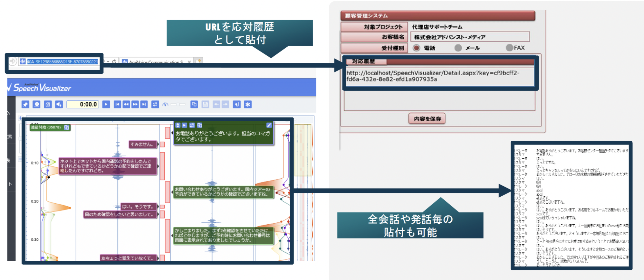Jump to start of recording
Image resolution: width=644 pixels, height=280 pixels.
point(117,104)
